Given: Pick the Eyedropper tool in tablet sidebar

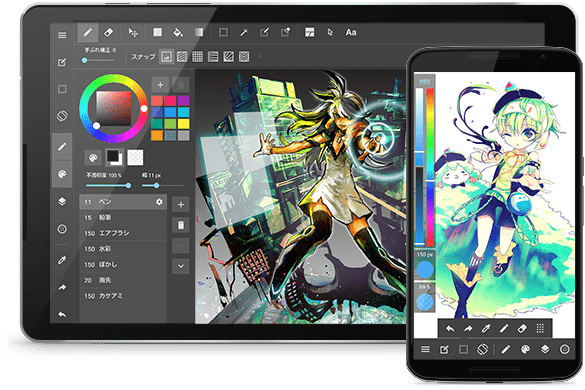Looking at the screenshot, I should (62, 260).
